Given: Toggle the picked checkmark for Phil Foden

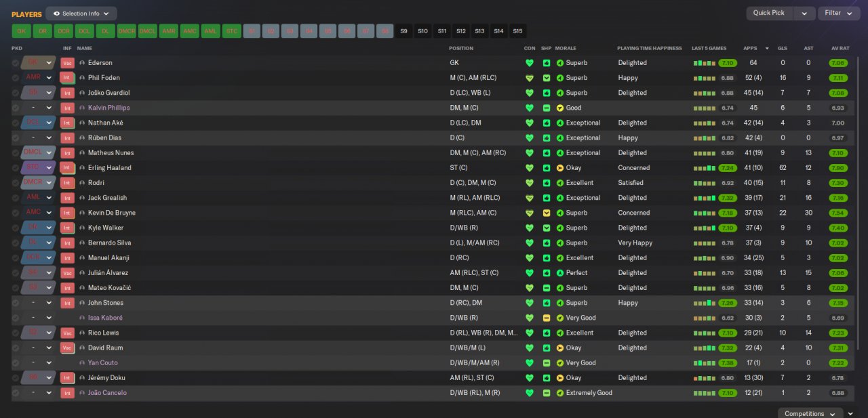Looking at the screenshot, I should pos(16,78).
